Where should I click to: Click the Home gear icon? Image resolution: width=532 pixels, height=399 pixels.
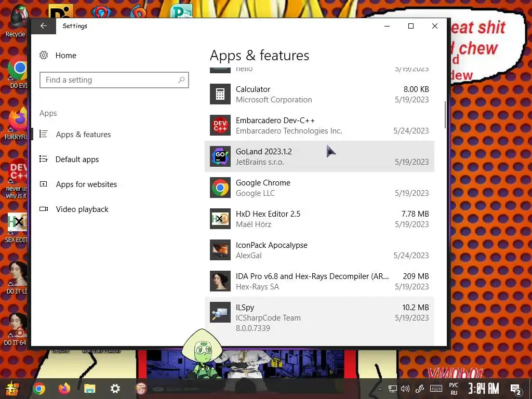tap(44, 55)
